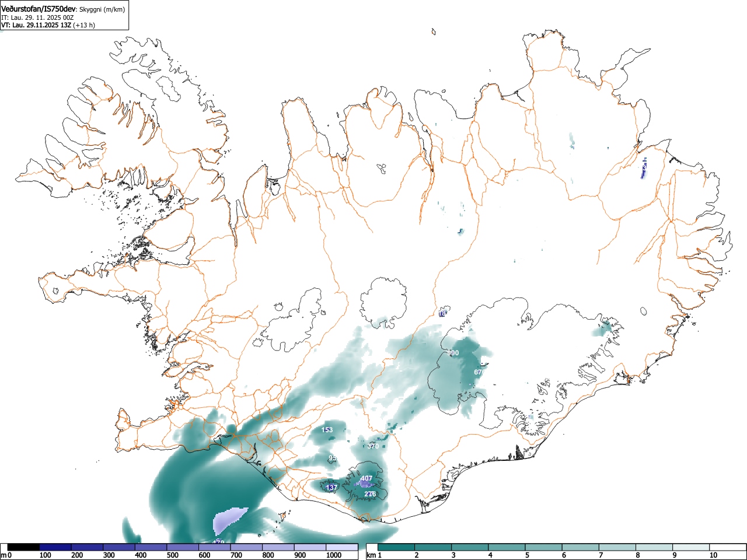Click the 10 tick label in km legend
The image size is (747, 560).
(x=713, y=555)
